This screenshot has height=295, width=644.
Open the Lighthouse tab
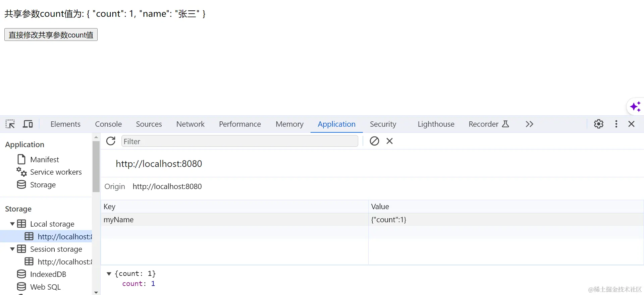click(436, 124)
